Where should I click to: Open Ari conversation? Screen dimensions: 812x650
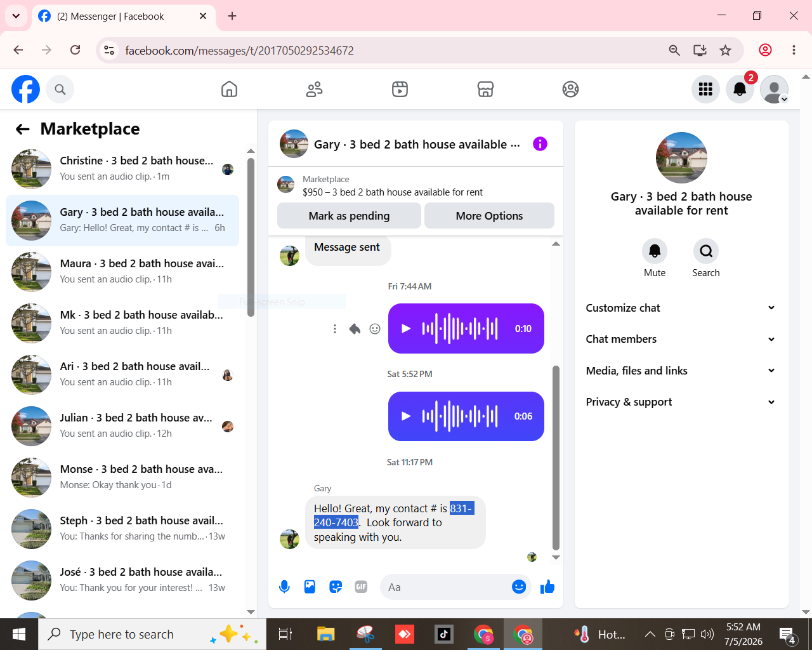[x=122, y=375]
